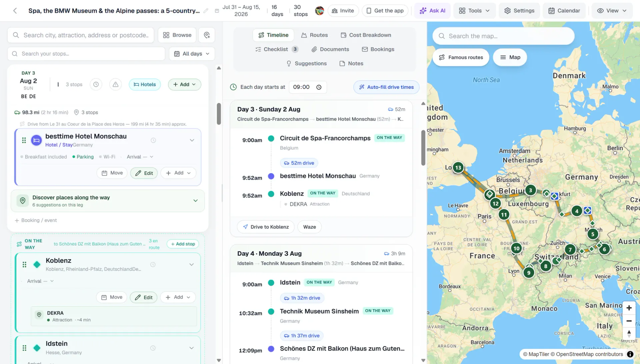This screenshot has height=364, width=640.
Task: Click clock icon on Idstein card
Action: tap(153, 348)
